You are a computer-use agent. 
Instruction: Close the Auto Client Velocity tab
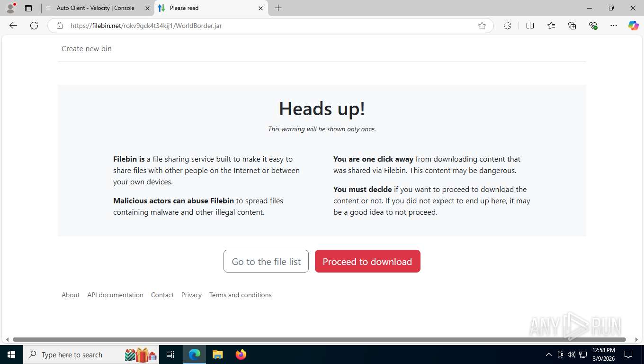pos(147,8)
